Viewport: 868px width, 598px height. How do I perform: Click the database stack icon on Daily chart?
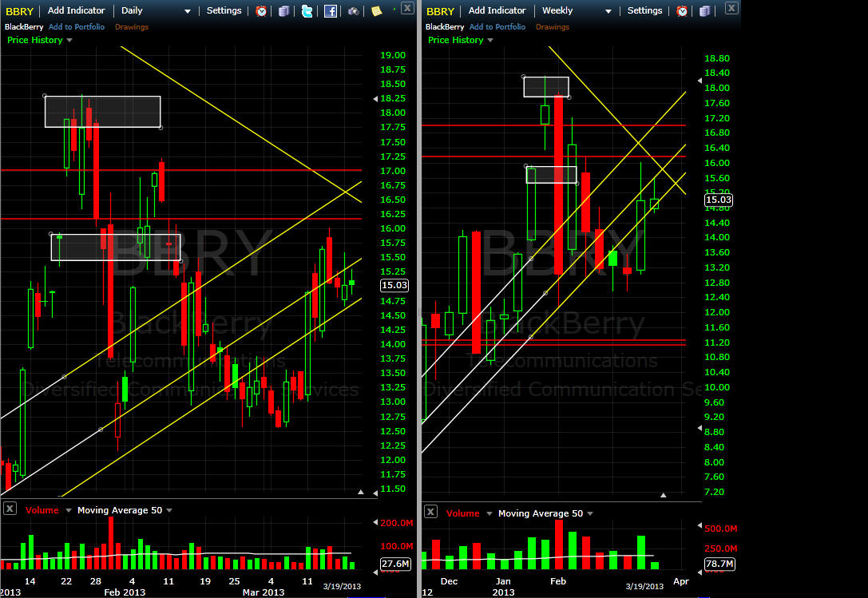pyautogui.click(x=284, y=11)
